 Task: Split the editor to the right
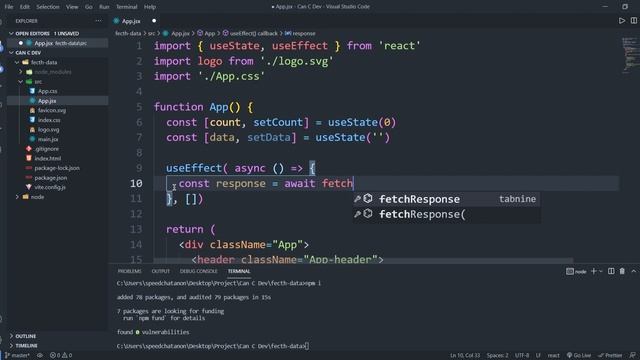(634, 20)
